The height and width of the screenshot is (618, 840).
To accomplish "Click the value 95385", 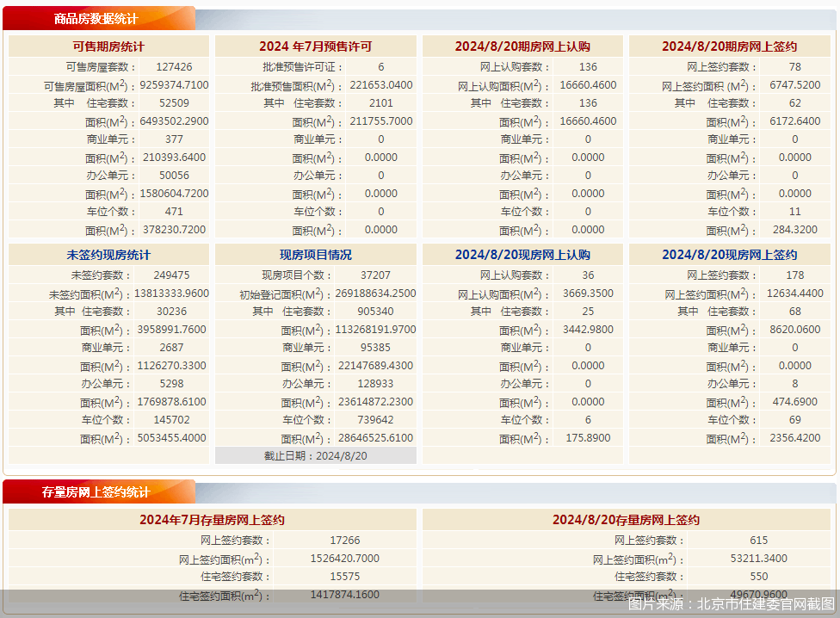I will [x=375, y=348].
